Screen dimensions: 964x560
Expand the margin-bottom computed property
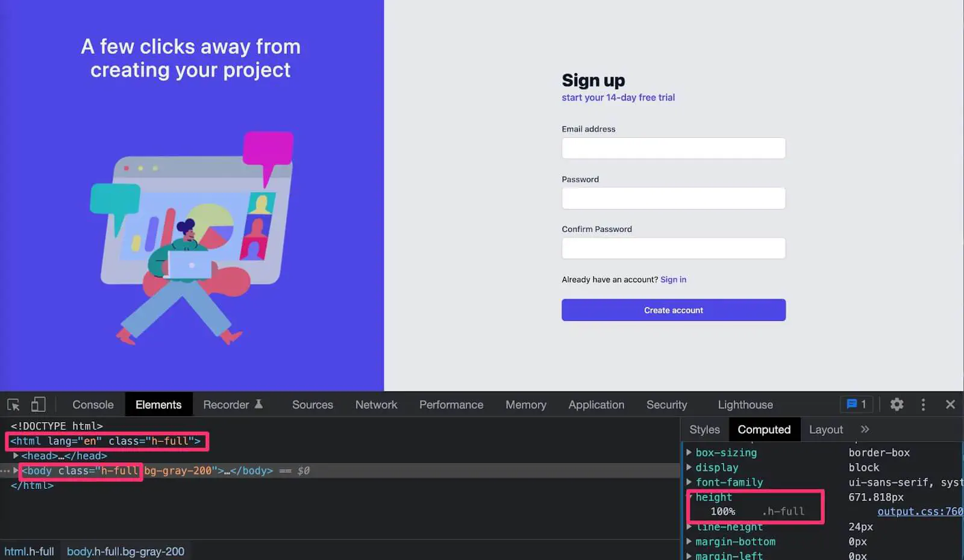pyautogui.click(x=689, y=541)
